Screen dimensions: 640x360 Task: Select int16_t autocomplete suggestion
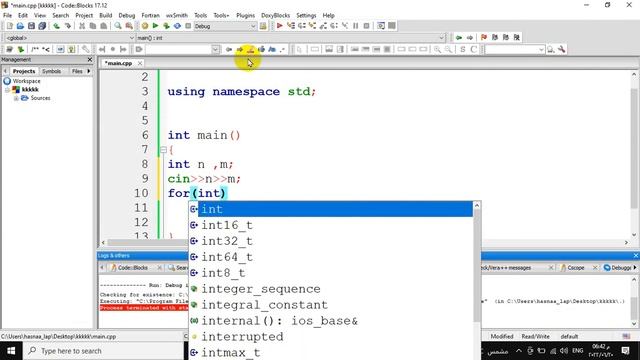pyautogui.click(x=331, y=225)
